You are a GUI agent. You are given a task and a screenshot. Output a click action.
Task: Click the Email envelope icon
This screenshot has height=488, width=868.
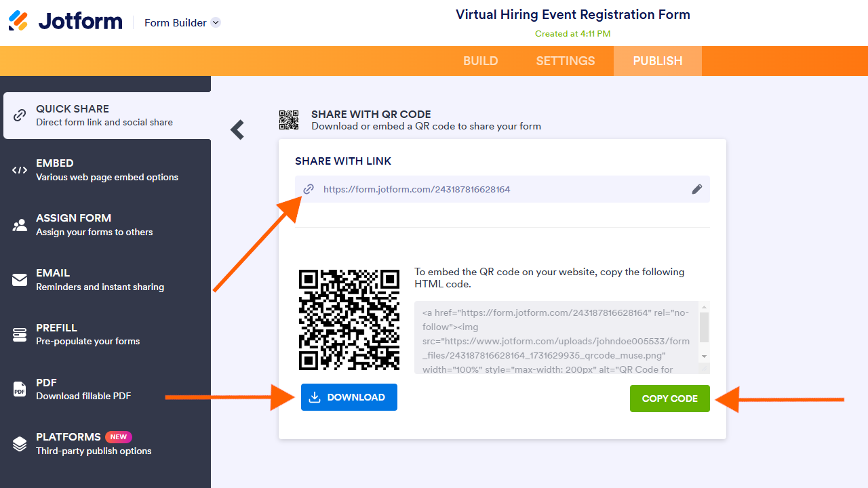[20, 279]
